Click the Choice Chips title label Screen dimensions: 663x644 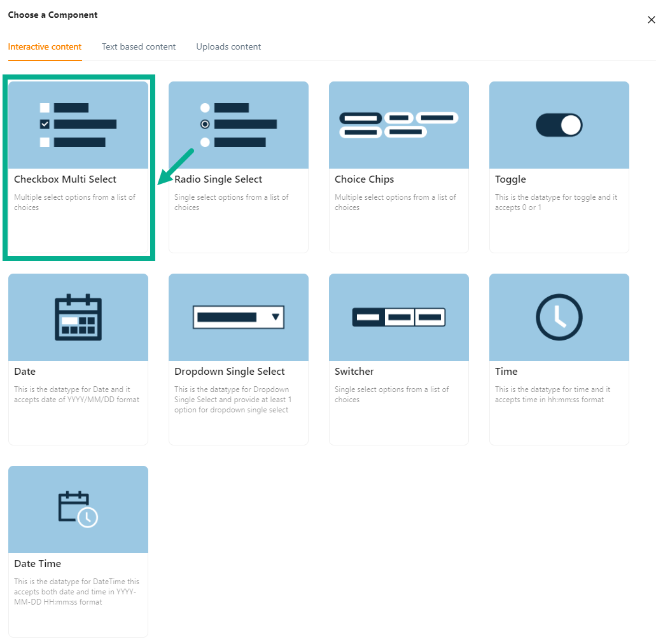pyautogui.click(x=364, y=179)
